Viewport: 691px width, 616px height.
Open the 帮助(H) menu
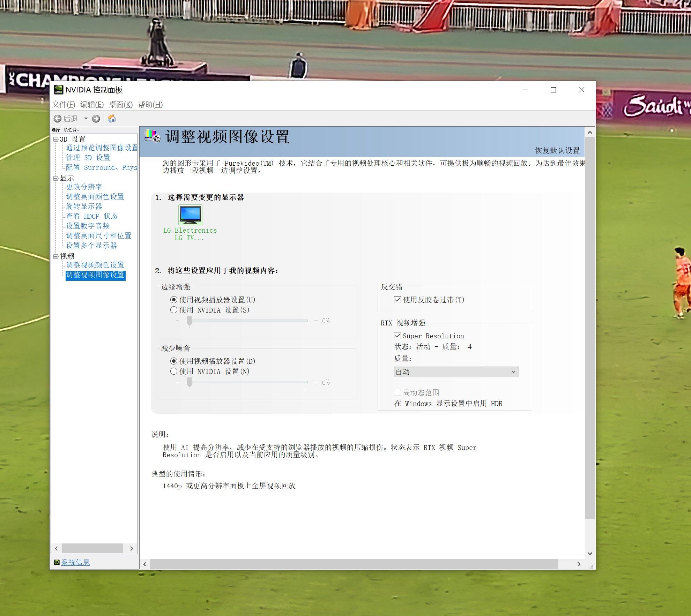click(x=150, y=104)
